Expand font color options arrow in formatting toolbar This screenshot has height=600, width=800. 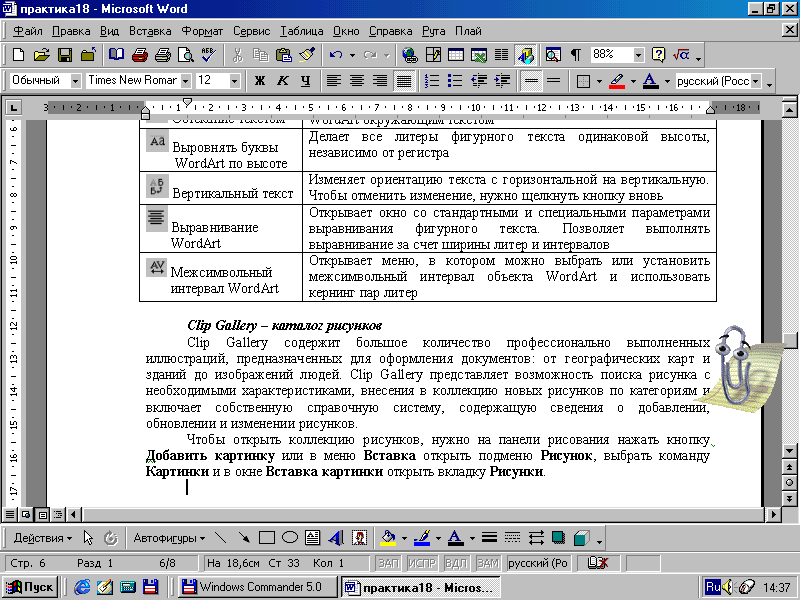(667, 81)
